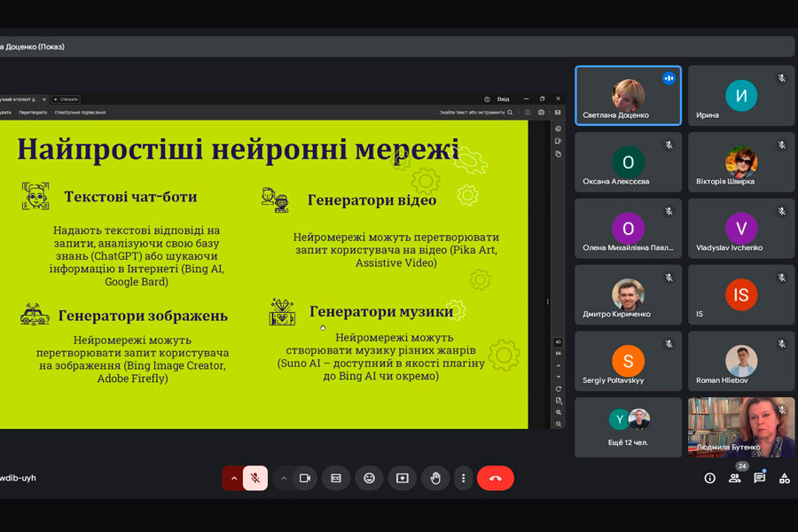This screenshot has height=532, width=798.
Task: Zoom out of the PDF
Action: [x=559, y=424]
